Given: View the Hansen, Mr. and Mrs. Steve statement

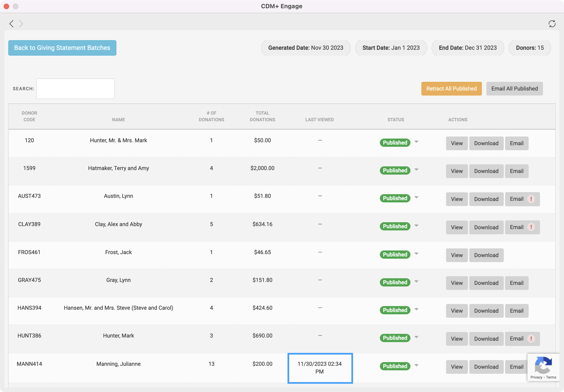Looking at the screenshot, I should click(x=457, y=311).
